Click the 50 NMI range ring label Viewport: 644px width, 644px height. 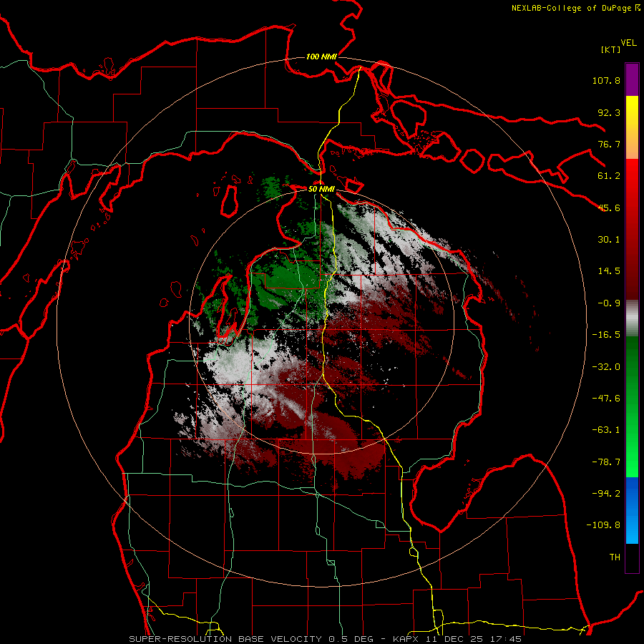point(321,190)
